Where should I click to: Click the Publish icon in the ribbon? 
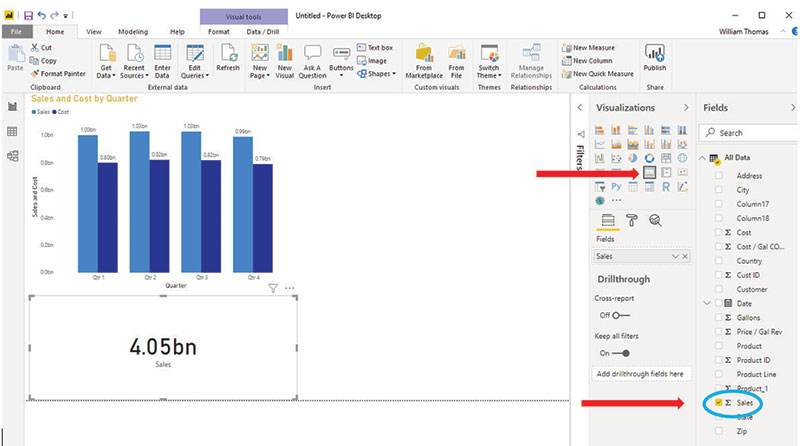pos(655,57)
